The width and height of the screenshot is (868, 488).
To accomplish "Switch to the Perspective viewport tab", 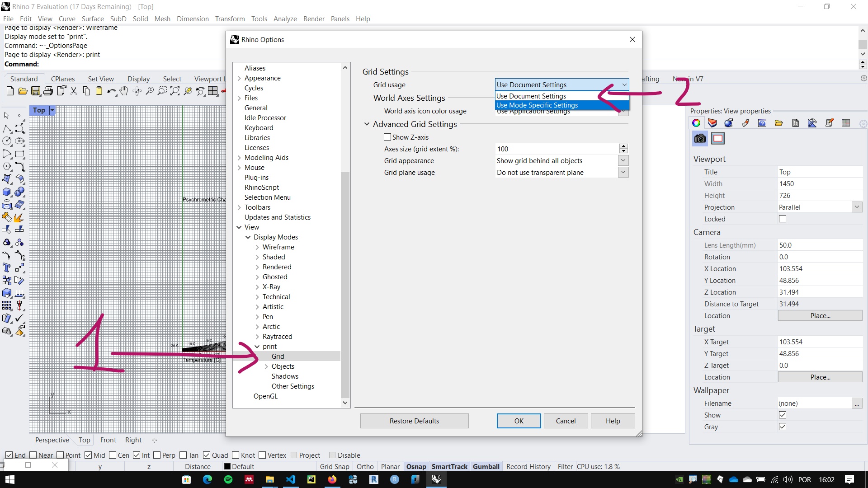I will pos(52,440).
